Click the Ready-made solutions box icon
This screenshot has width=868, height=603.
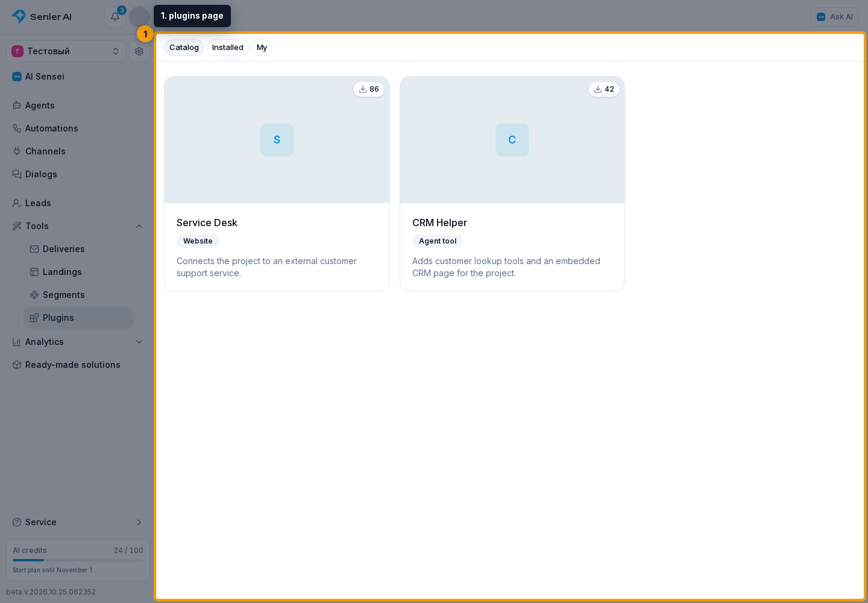point(17,365)
